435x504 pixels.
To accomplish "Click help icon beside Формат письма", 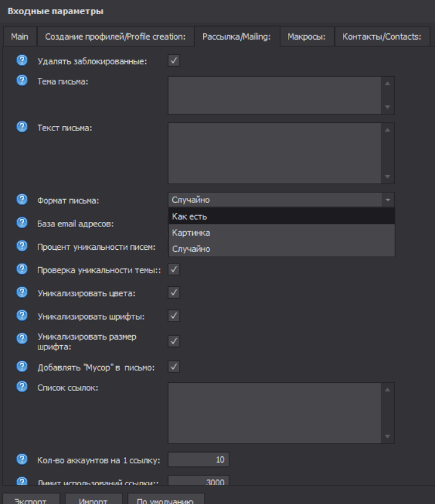I will tap(22, 199).
